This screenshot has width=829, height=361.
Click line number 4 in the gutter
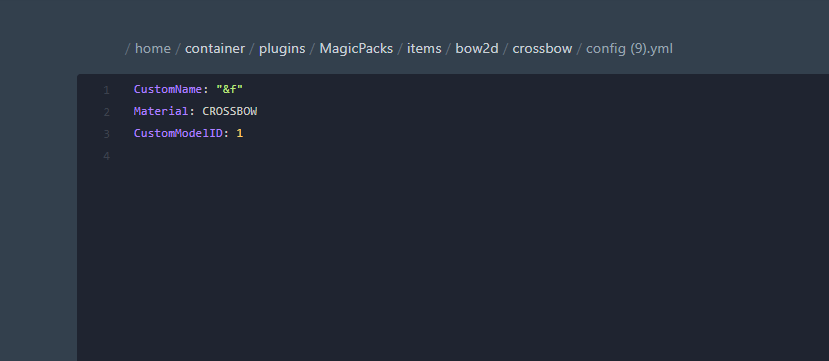click(x=106, y=156)
